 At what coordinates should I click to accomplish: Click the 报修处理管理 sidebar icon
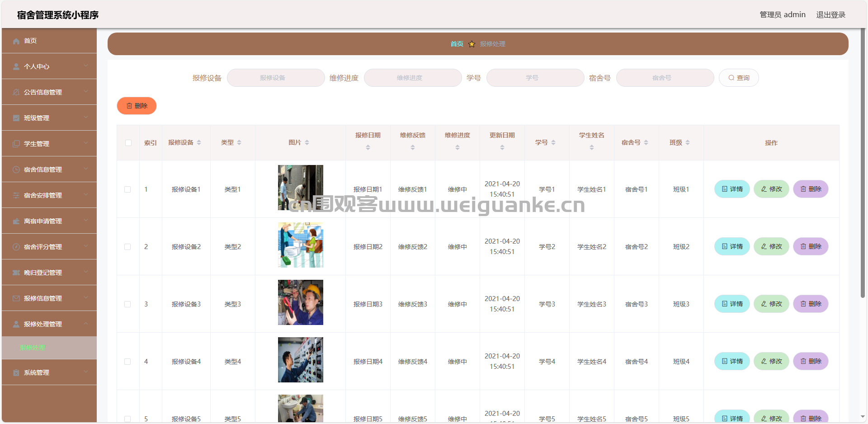16,325
